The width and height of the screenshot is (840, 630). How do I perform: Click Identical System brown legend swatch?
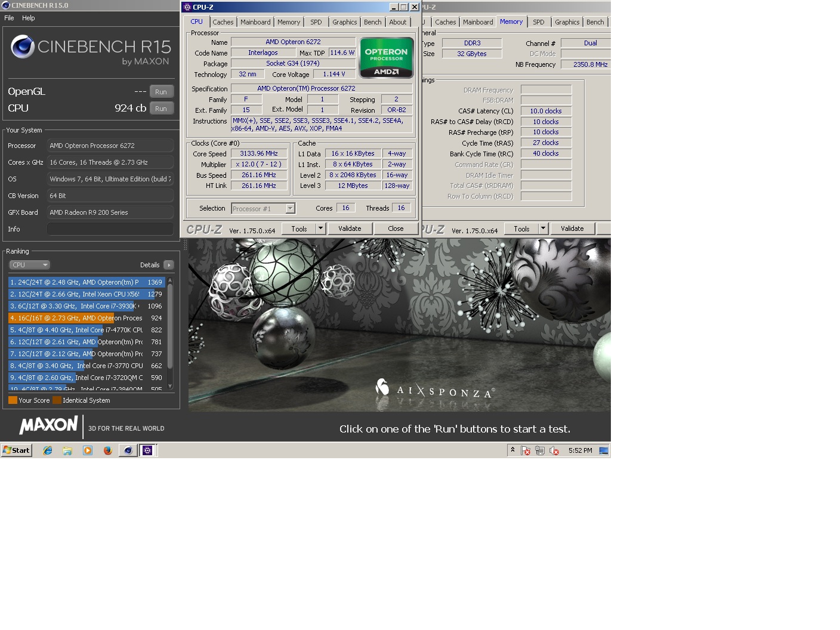57,400
